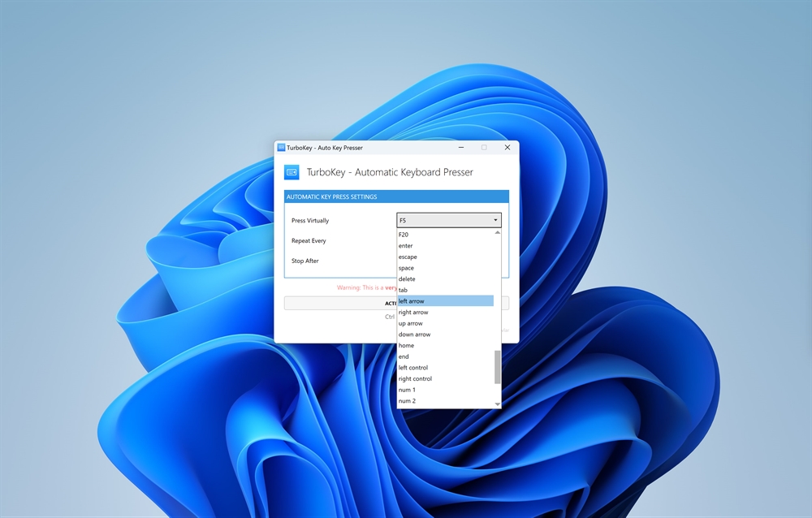Select F20 in the key list
This screenshot has width=812, height=518.
(x=445, y=235)
